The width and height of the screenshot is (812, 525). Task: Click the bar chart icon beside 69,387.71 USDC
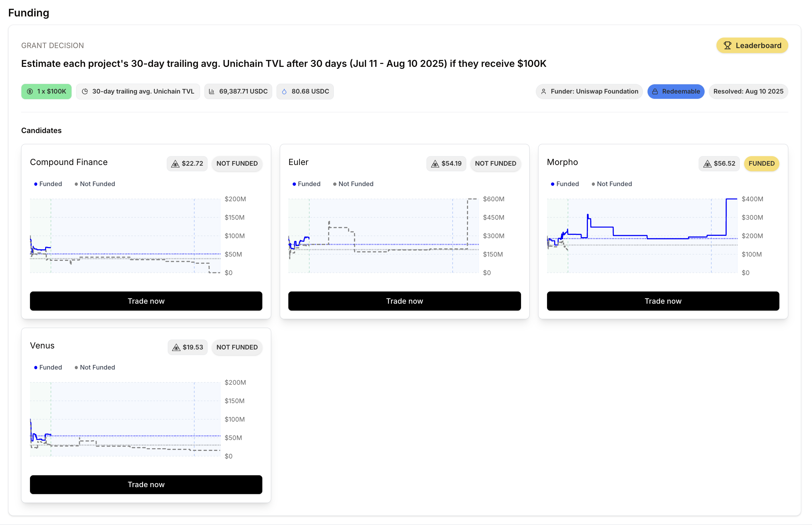[x=212, y=91]
